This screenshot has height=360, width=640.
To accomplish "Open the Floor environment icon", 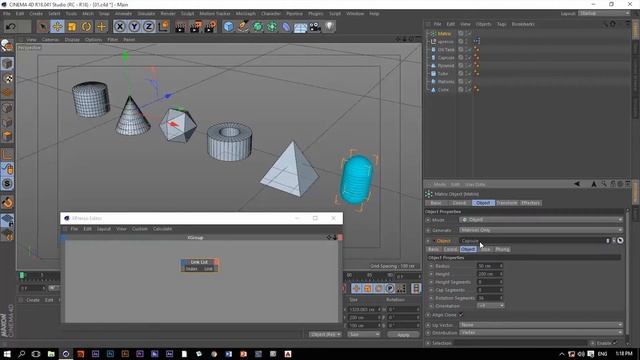I will pos(300,27).
